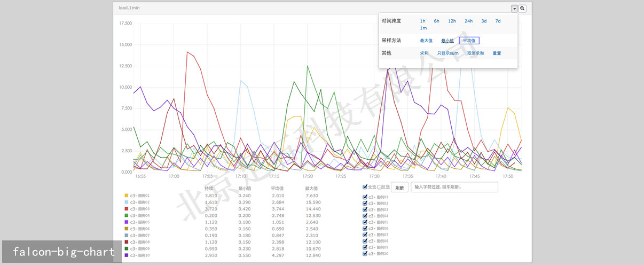Viewport: 644px width, 265px height.
Task: Select 平均值 sampling method
Action: 469,41
